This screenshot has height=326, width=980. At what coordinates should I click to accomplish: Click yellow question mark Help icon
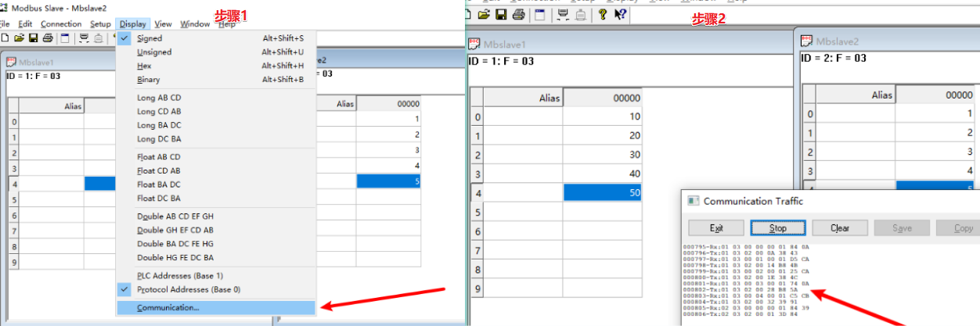coord(603,14)
